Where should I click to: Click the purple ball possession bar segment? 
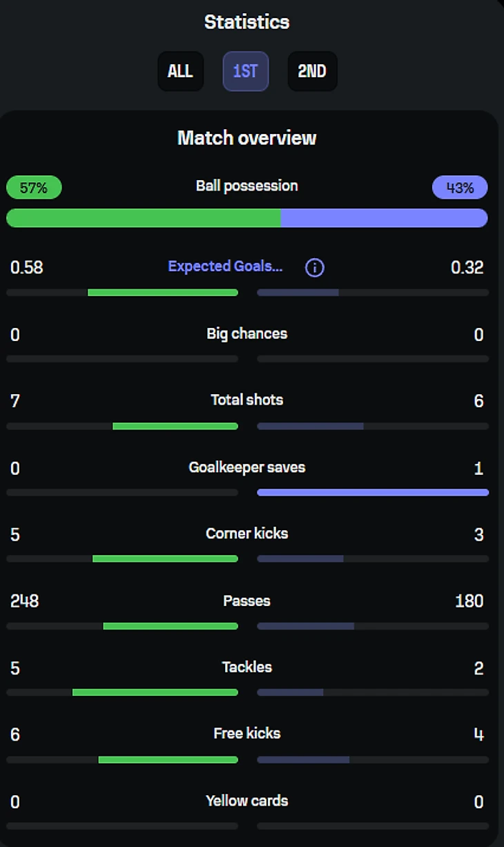click(x=384, y=218)
